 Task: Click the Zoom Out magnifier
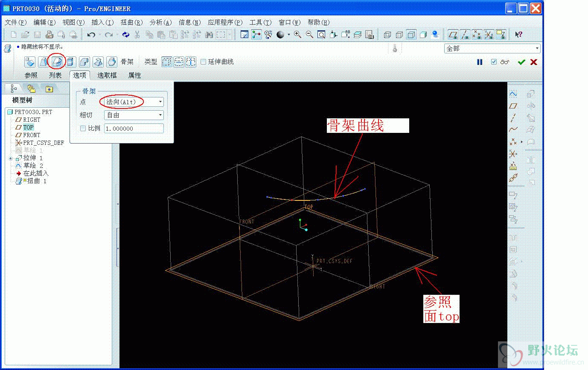(309, 35)
